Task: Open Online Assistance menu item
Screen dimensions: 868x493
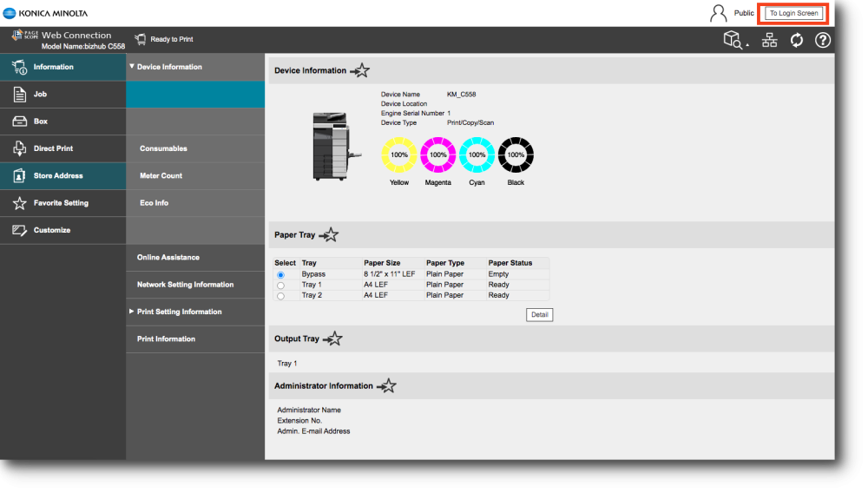Action: pos(168,257)
